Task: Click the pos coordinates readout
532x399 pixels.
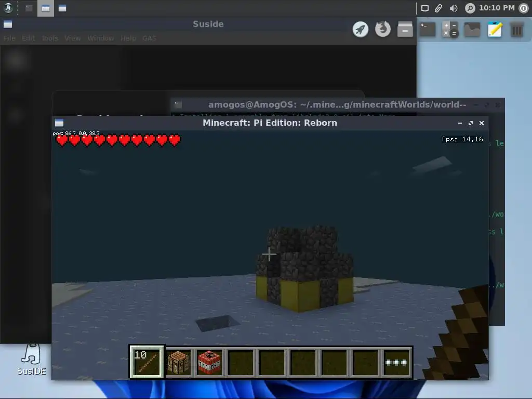Action: (x=76, y=134)
